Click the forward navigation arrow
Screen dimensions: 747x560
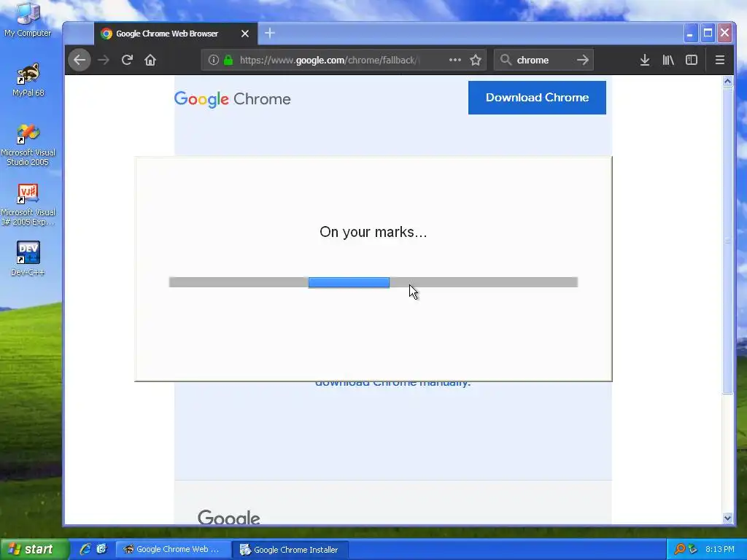pos(104,60)
